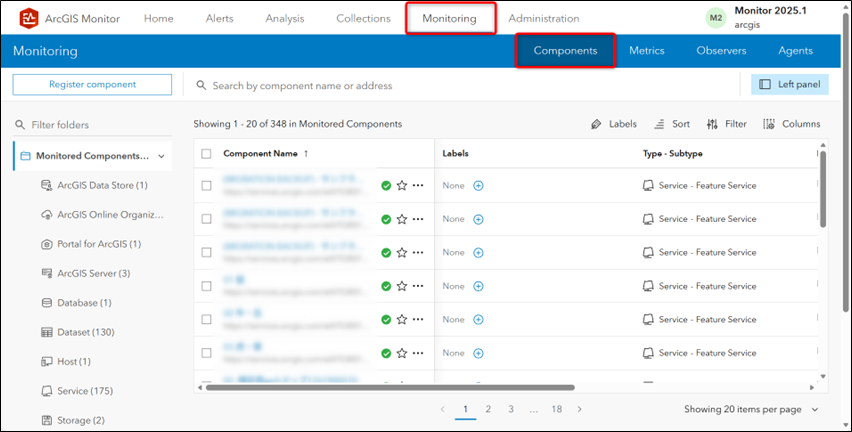The width and height of the screenshot is (852, 432).
Task: Check the sixth component row checkbox
Action: 206,353
